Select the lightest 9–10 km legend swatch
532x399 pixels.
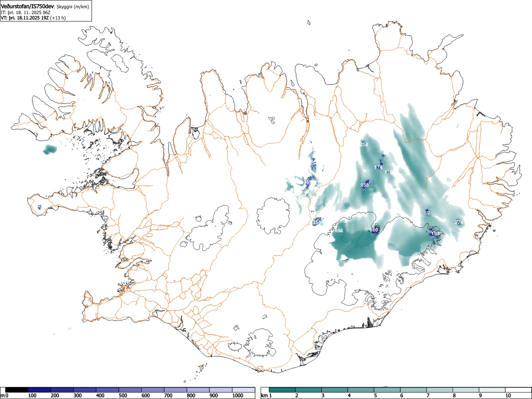[x=493, y=390]
